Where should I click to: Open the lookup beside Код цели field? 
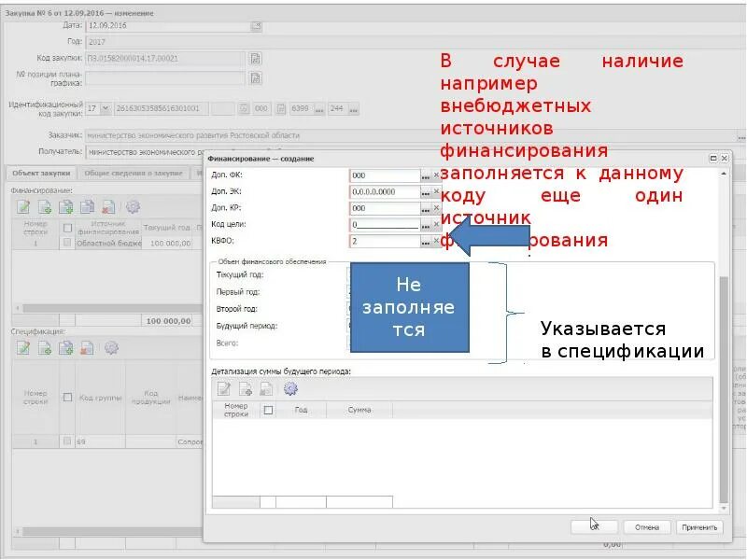(425, 225)
